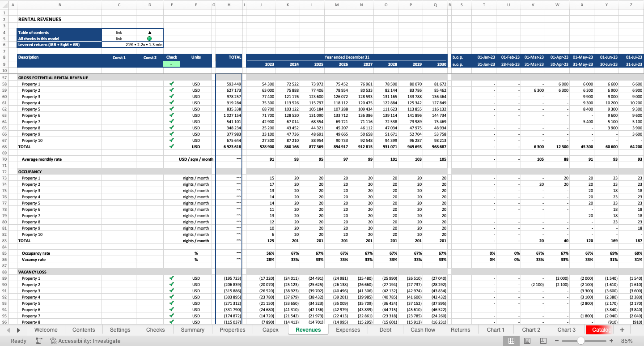
Task: Click the green circle checks indicator
Action: tap(149, 38)
